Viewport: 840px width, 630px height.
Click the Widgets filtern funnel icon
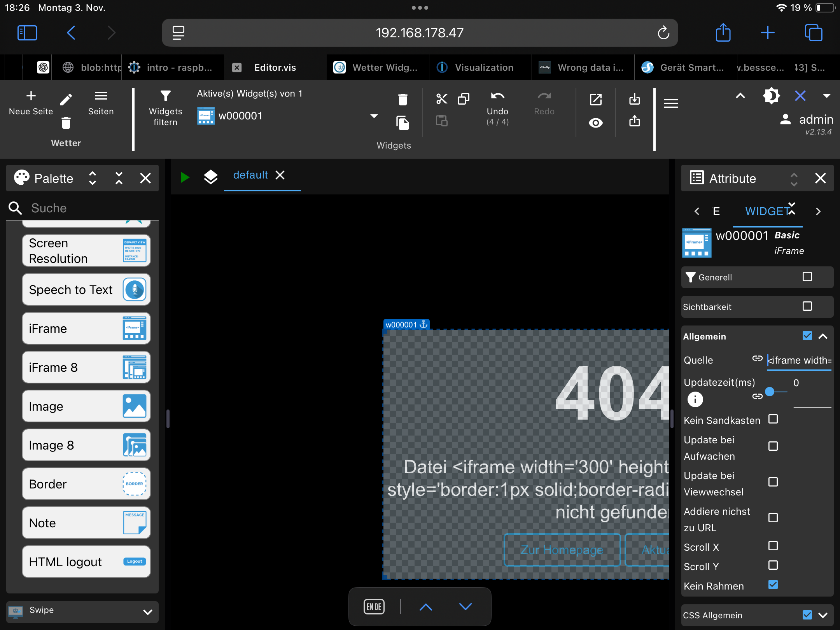click(x=165, y=96)
